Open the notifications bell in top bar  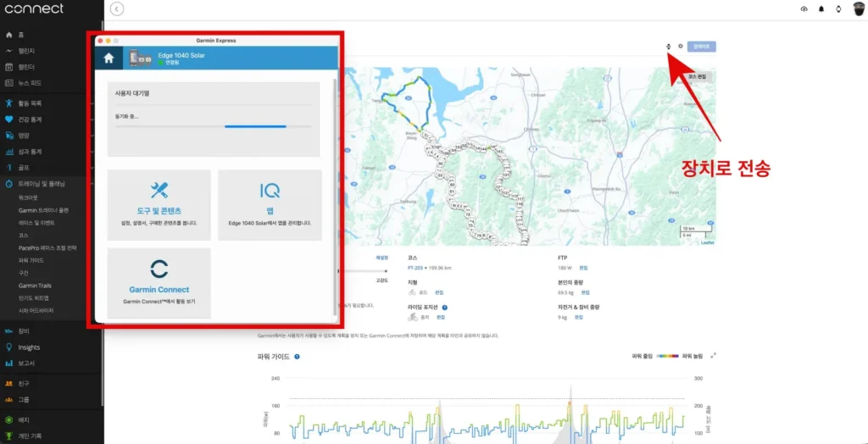coord(821,8)
